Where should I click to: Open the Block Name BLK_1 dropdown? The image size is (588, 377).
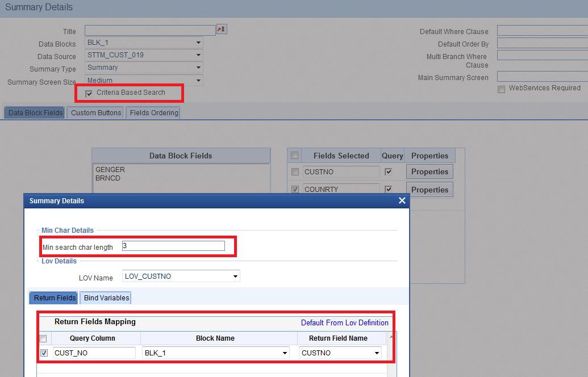point(216,353)
